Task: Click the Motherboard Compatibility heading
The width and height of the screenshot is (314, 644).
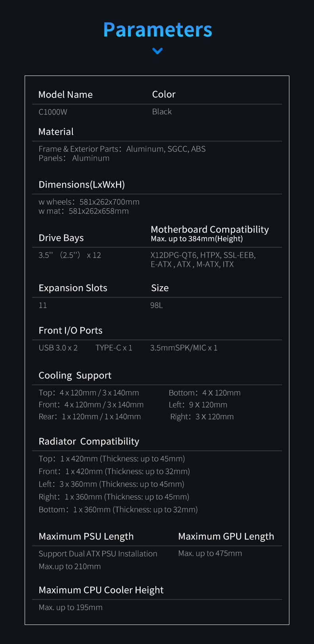Action: (x=210, y=229)
